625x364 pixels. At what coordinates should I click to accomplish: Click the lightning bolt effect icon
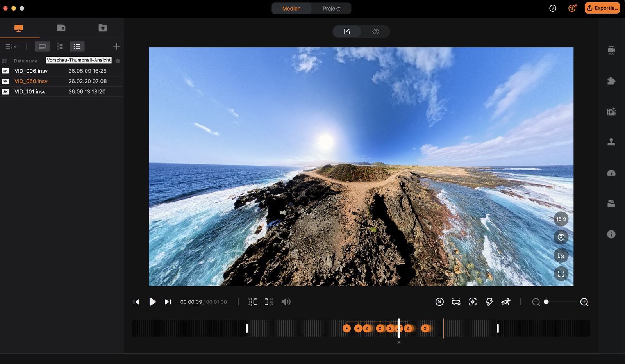[x=489, y=302]
